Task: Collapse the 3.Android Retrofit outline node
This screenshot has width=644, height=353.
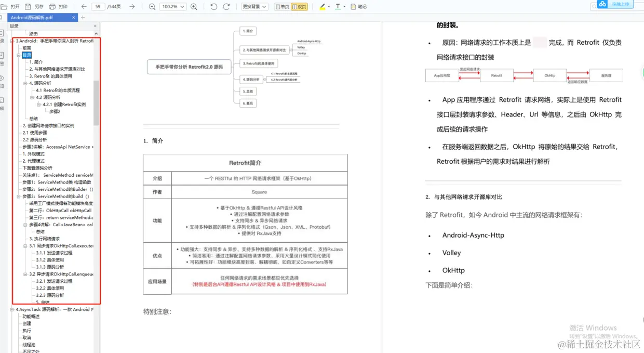Action: click(x=12, y=41)
